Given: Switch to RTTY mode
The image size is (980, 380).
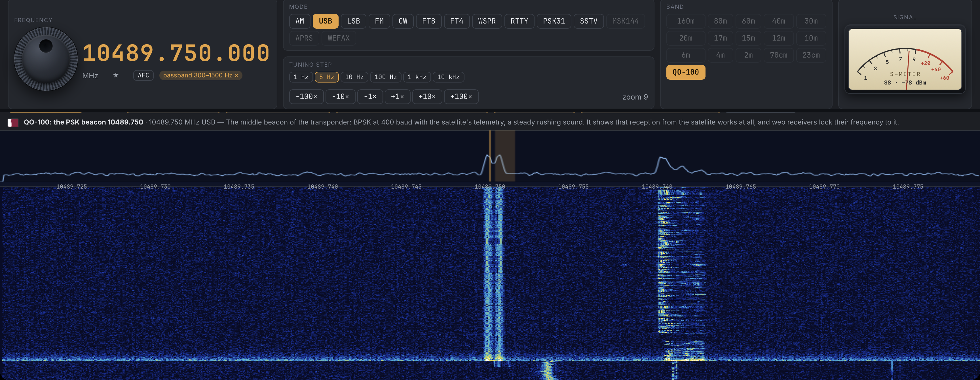Looking at the screenshot, I should coord(519,21).
